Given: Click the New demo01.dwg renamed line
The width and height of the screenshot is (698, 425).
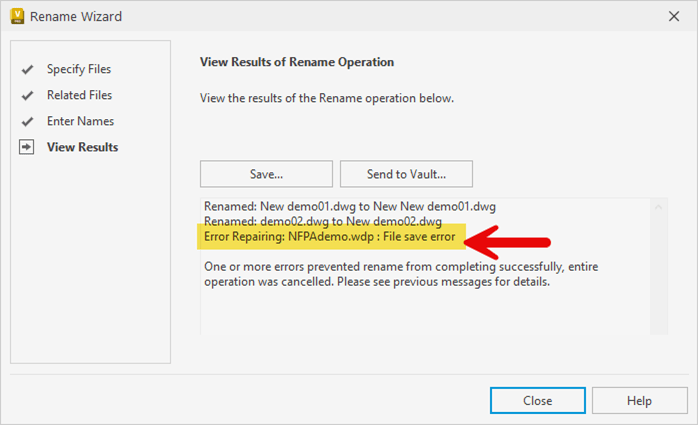Looking at the screenshot, I should pos(349,206).
